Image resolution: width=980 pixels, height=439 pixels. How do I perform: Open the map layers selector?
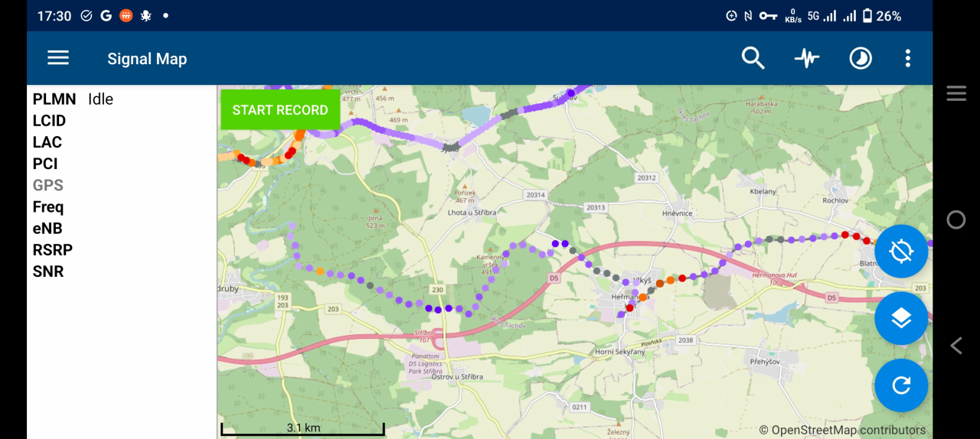tap(901, 318)
